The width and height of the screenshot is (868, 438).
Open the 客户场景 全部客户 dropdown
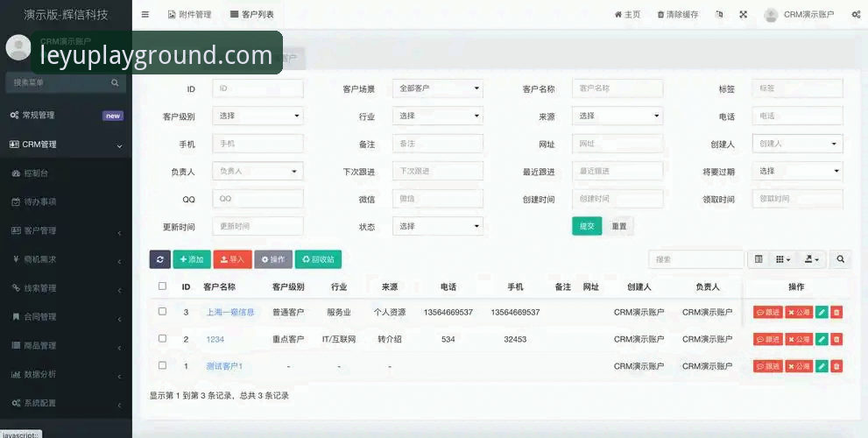(x=437, y=88)
